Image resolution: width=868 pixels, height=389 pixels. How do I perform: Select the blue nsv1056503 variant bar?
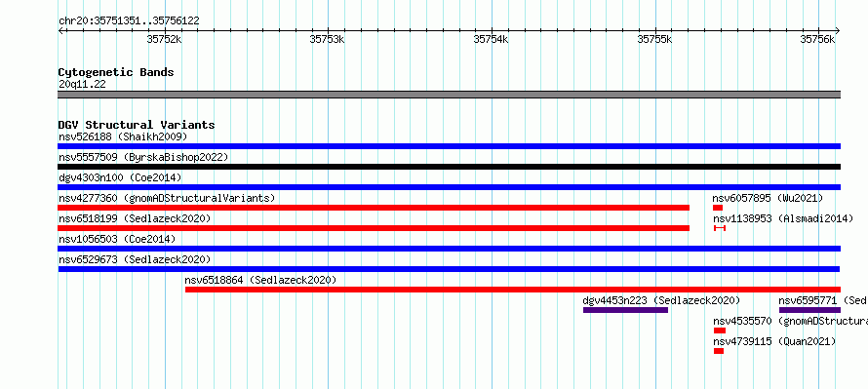click(449, 249)
